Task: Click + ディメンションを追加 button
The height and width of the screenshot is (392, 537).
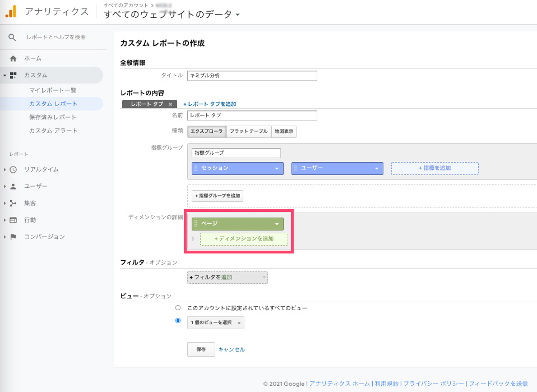Action: [244, 239]
